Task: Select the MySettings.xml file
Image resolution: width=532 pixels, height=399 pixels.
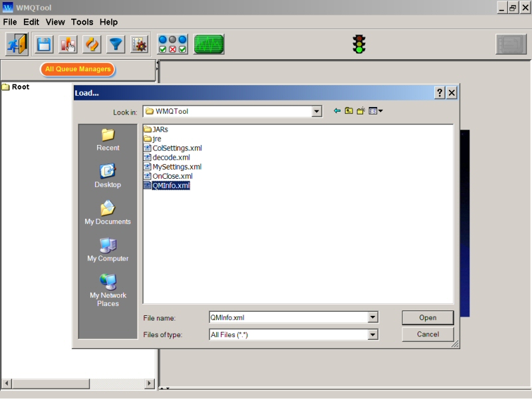Action: (173, 167)
